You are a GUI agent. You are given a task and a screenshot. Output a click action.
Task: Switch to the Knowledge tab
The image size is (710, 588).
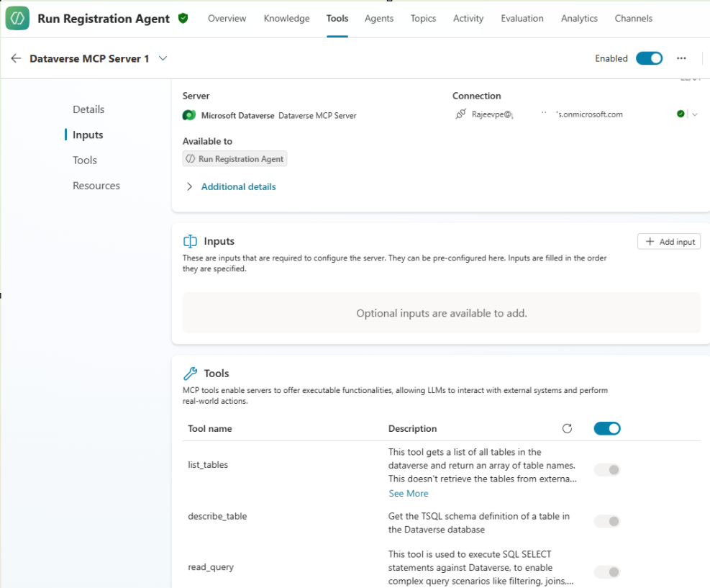286,19
